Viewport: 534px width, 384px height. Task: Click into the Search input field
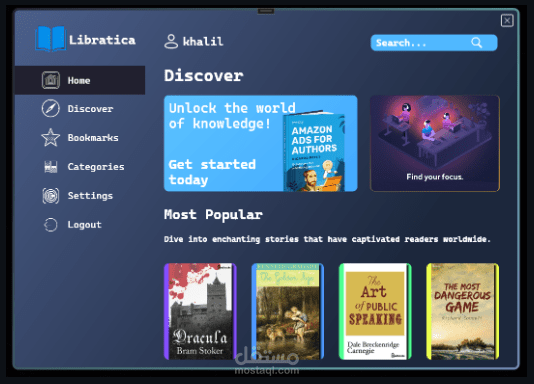pos(434,43)
